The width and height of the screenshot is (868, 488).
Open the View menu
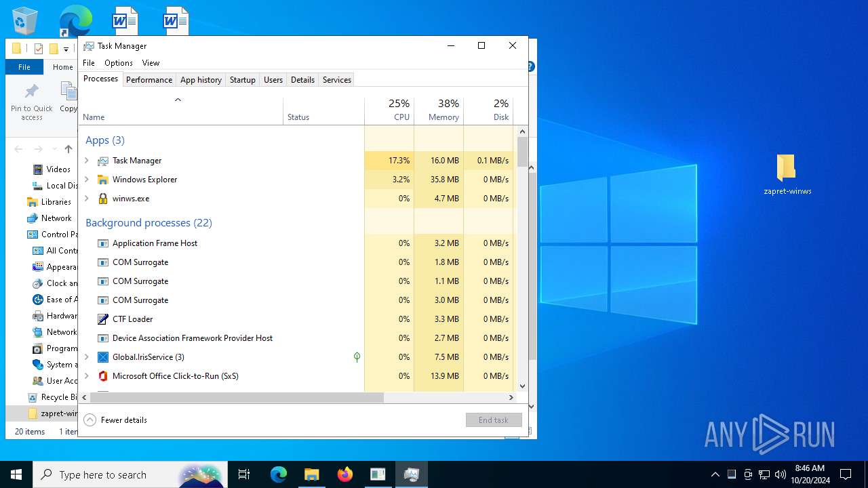[151, 63]
